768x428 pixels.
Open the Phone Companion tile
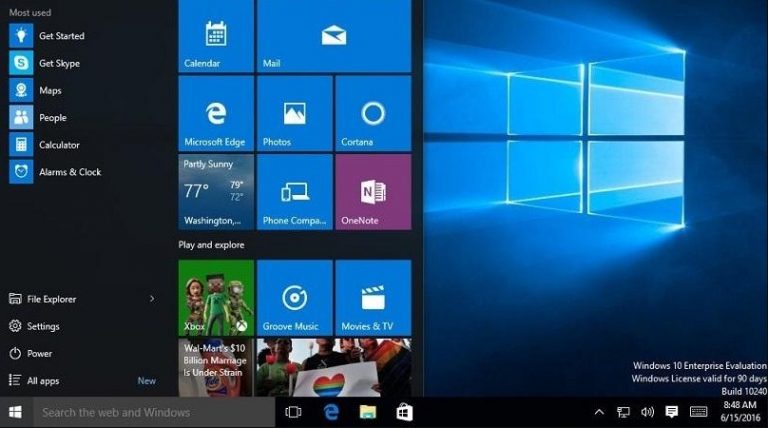pyautogui.click(x=295, y=192)
